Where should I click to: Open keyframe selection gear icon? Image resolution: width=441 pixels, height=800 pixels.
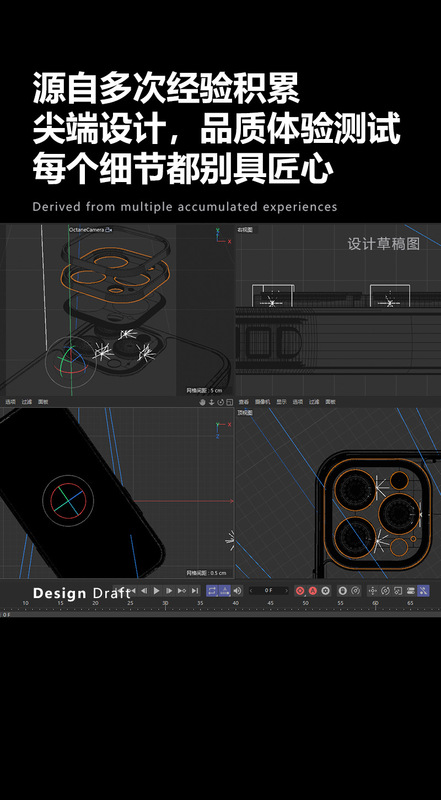click(x=326, y=591)
